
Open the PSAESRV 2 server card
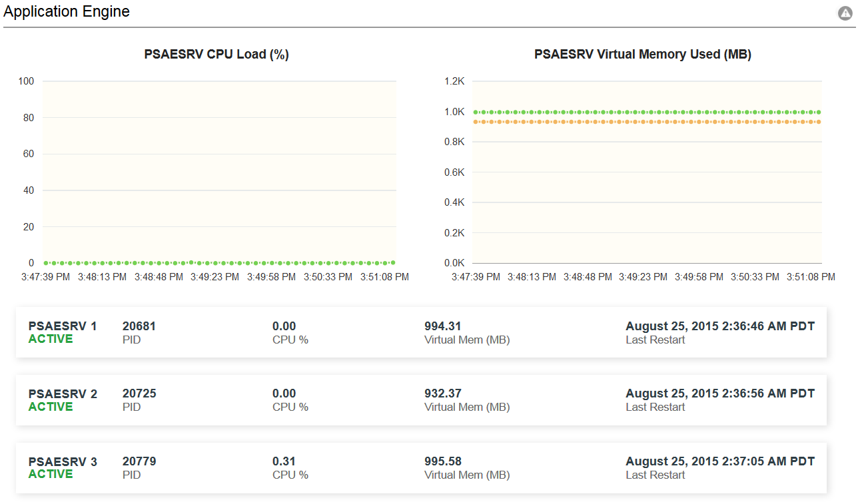pyautogui.click(x=421, y=400)
